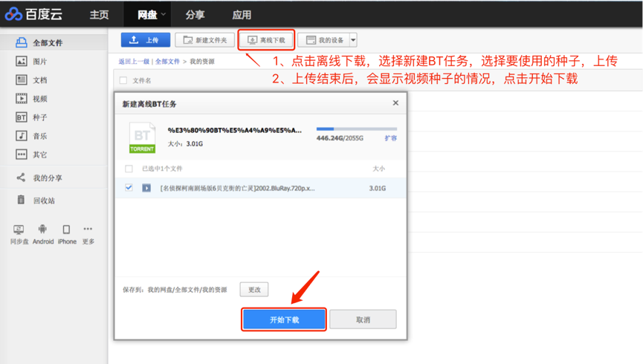Viewport: 643px width, 364px height.
Task: Click the 视频 video icon in sidebar
Action: (22, 98)
